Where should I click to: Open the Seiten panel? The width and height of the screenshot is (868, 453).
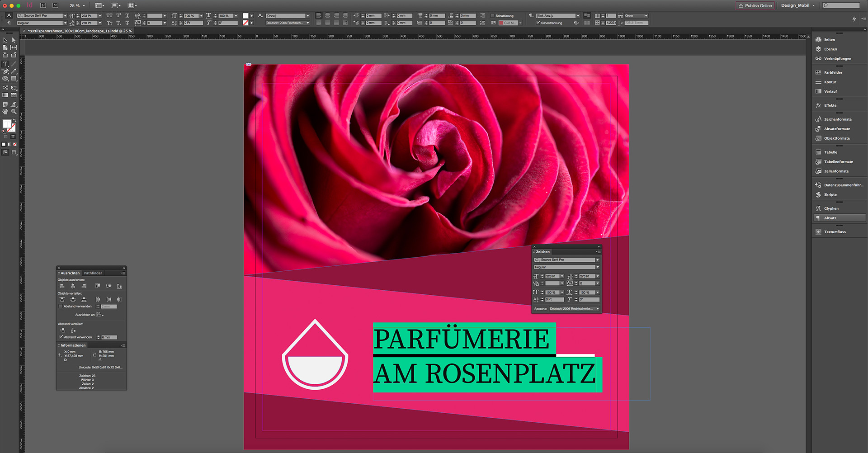[829, 39]
